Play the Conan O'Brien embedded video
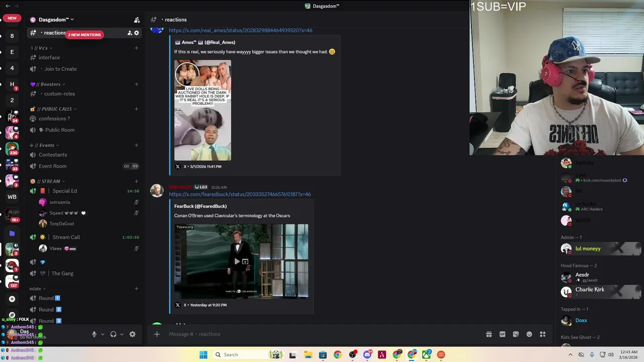 237,261
